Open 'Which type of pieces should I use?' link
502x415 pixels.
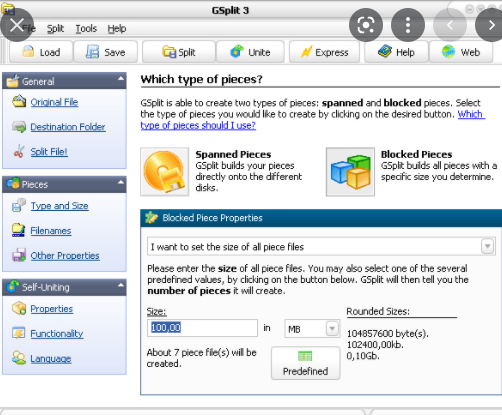(x=198, y=125)
